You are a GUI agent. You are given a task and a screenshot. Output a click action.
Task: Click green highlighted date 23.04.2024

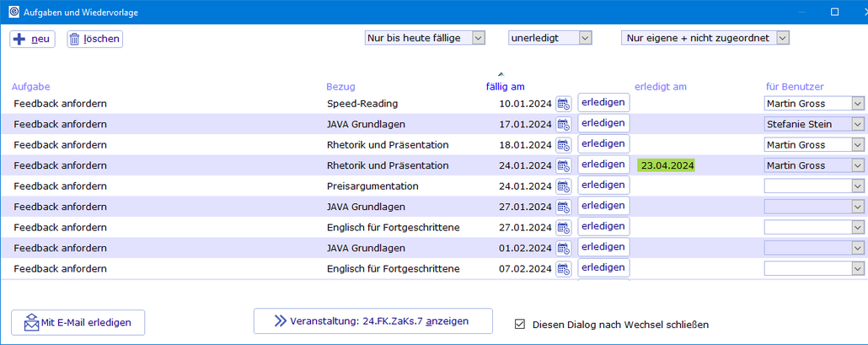pos(667,165)
